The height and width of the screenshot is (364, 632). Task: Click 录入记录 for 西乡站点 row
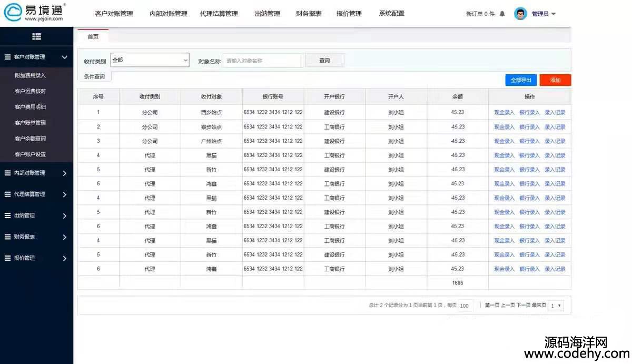click(x=555, y=112)
